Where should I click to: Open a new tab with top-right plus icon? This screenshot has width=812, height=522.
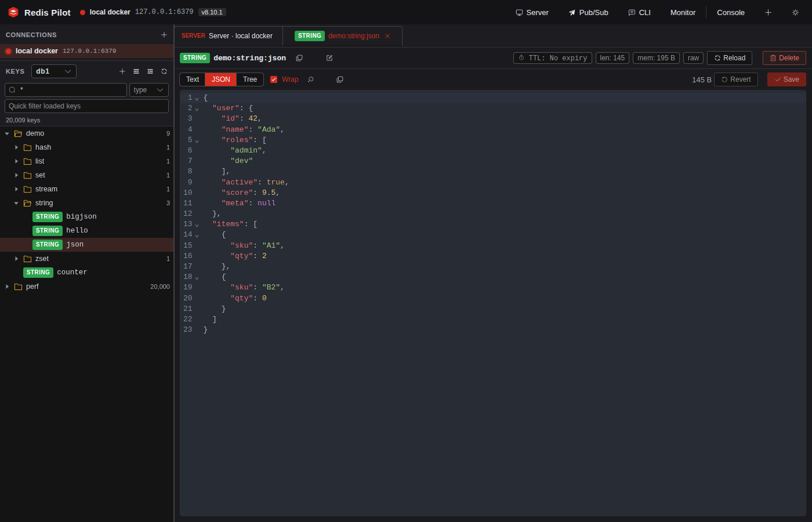(x=768, y=12)
